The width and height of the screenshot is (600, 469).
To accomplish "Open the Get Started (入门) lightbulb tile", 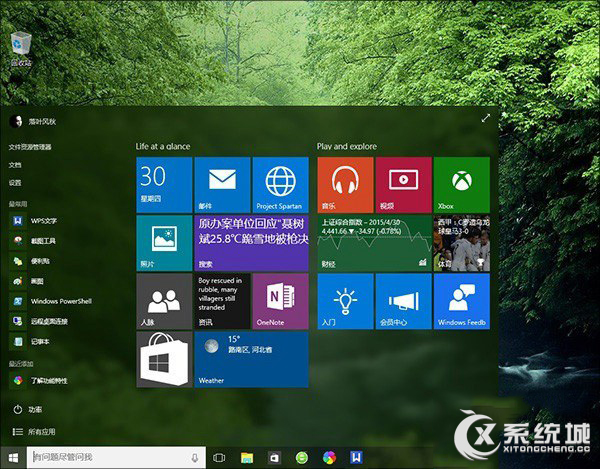I will [345, 301].
